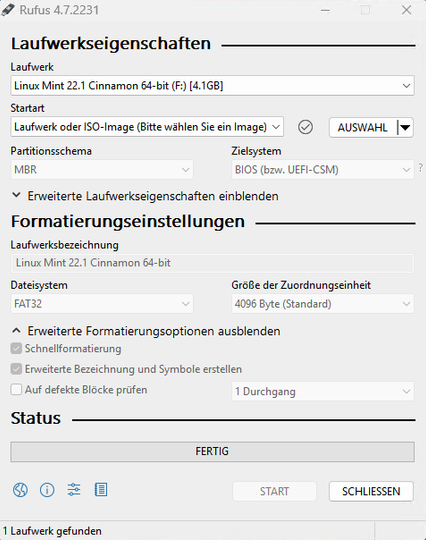This screenshot has width=426, height=540.
Task: Open the Zielsystem BIOS dropdown
Action: (x=323, y=169)
